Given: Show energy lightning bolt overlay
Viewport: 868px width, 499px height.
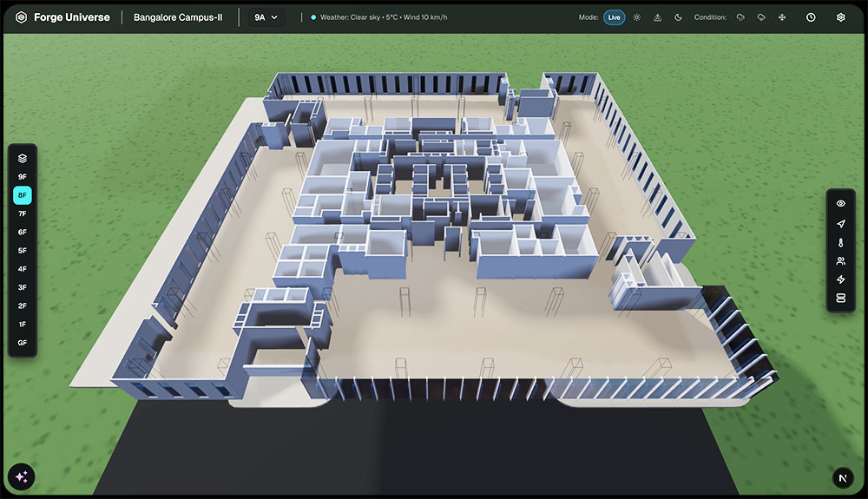Looking at the screenshot, I should click(x=840, y=279).
